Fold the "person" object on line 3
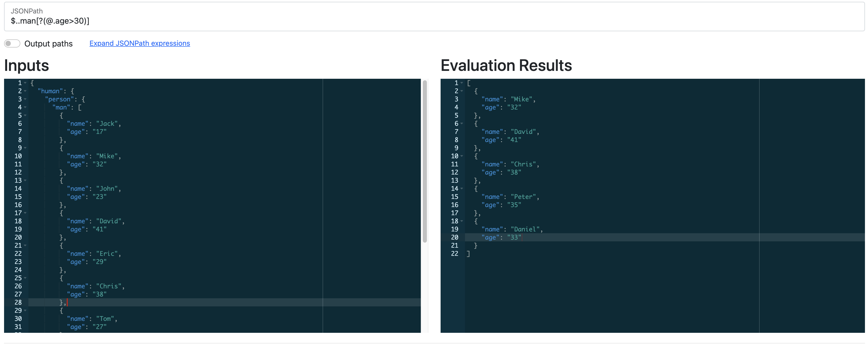Screen dimensions: 868x345 pyautogui.click(x=25, y=99)
